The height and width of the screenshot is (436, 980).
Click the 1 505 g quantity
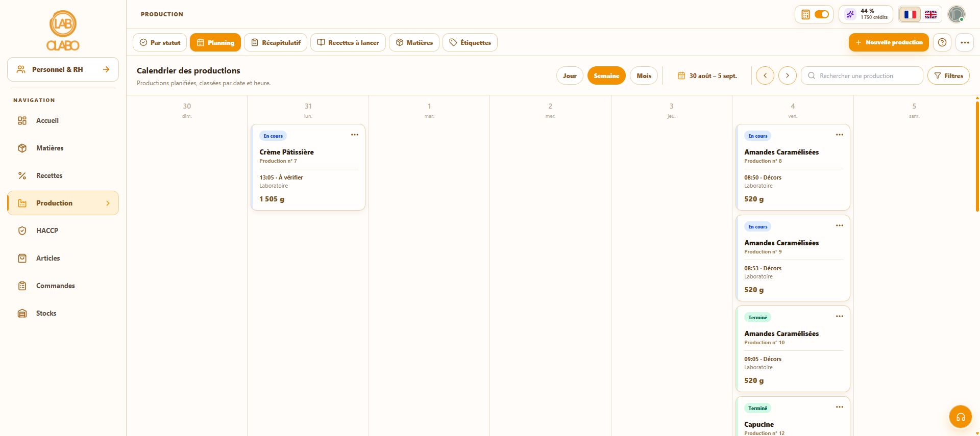coord(272,199)
